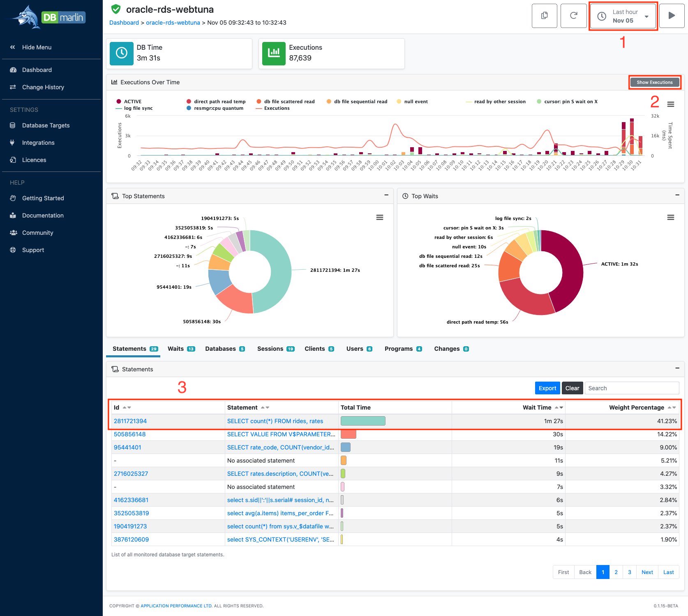Switch to the Users tab
Image resolution: width=688 pixels, height=616 pixels.
pos(359,349)
